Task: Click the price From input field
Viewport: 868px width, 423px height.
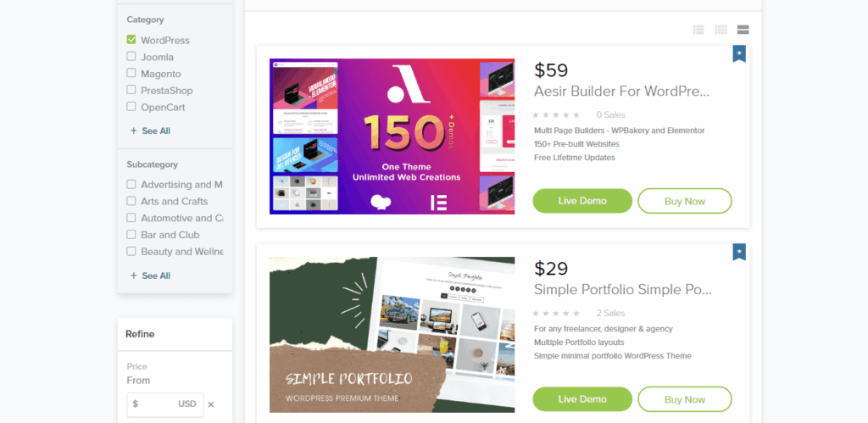Action: (x=165, y=404)
